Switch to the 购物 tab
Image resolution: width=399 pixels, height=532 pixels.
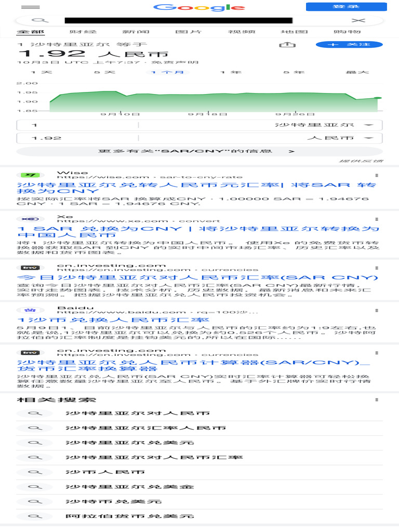click(x=347, y=32)
